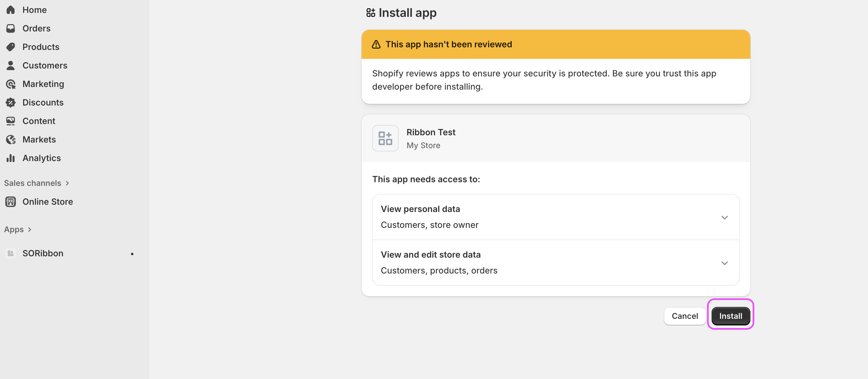Image resolution: width=868 pixels, height=379 pixels.
Task: Open Markets using the globe icon
Action: [11, 139]
